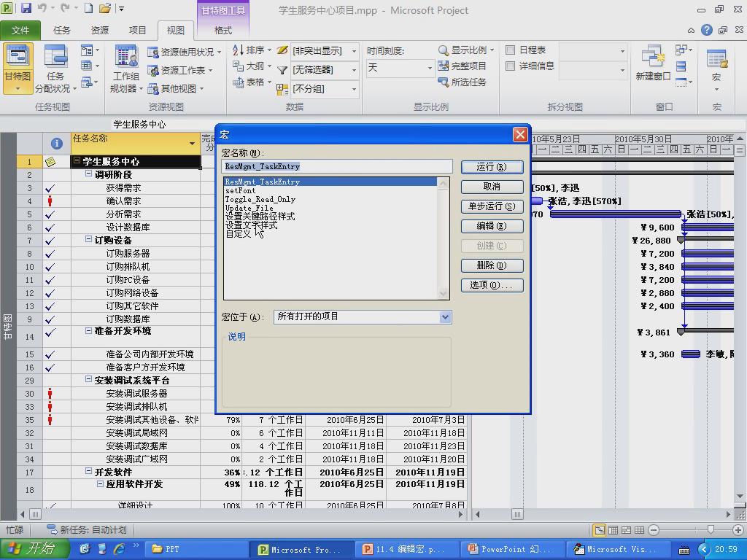
Task: Open the highlight 非突出显示 dropdown
Action: point(354,51)
